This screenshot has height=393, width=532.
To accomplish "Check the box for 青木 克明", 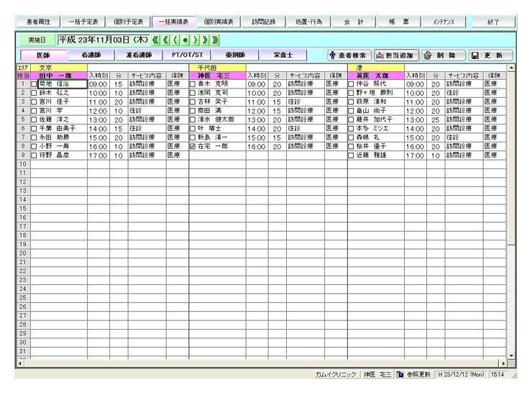I will click(x=193, y=84).
